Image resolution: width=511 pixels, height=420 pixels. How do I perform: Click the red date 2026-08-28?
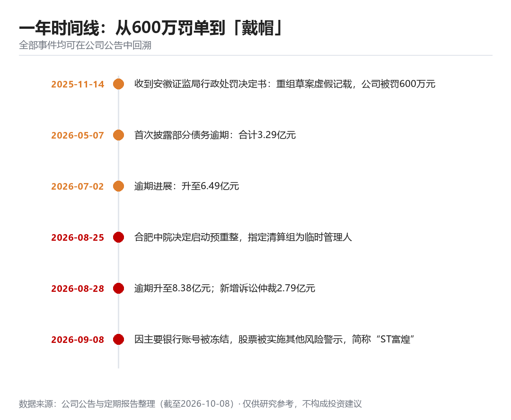pos(78,289)
